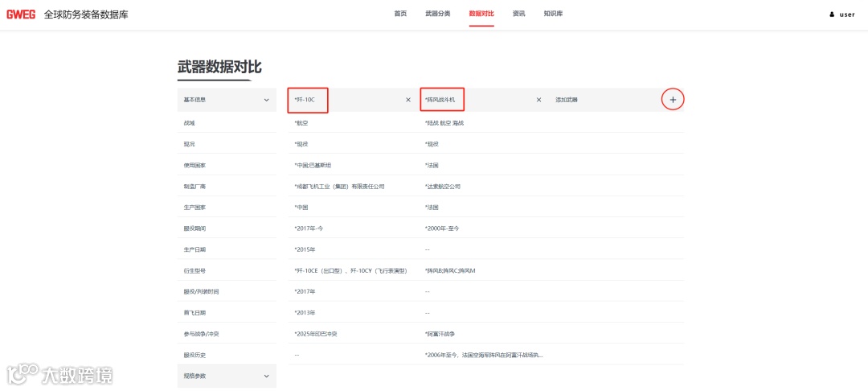Screen dimensions: 868x391
Task: Select the 使用国家 row label
Action: (x=194, y=165)
